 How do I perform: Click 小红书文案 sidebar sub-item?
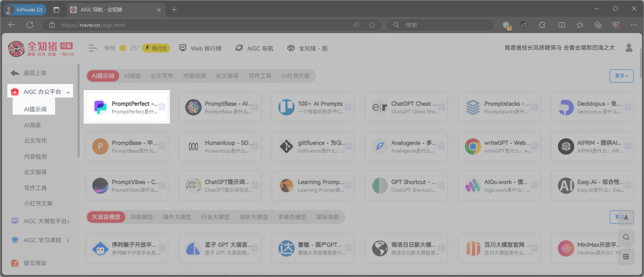[38, 204]
